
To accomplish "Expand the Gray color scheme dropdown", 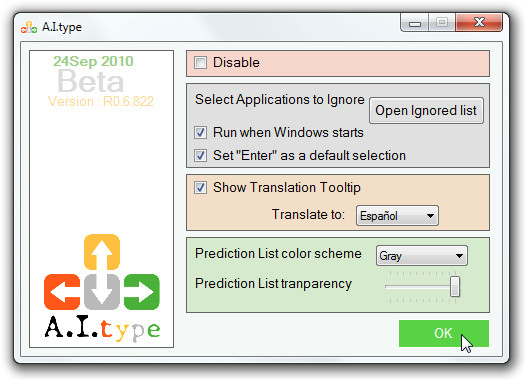I will [422, 256].
